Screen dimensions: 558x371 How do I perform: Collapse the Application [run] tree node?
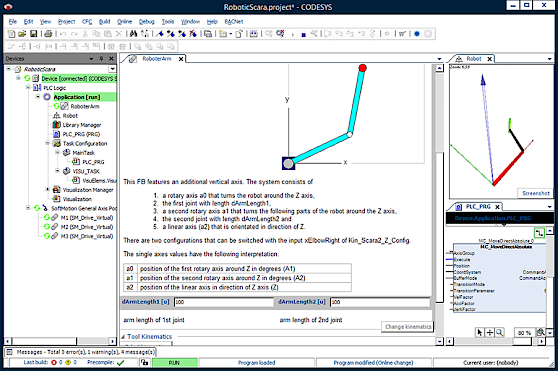[38, 97]
